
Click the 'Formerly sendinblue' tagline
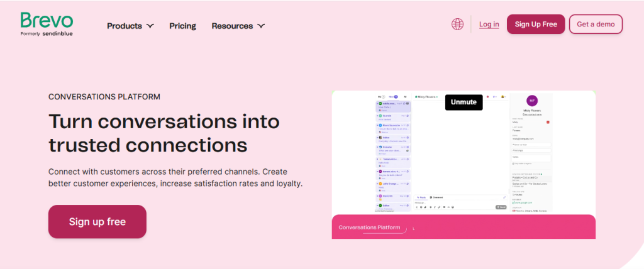pos(47,34)
